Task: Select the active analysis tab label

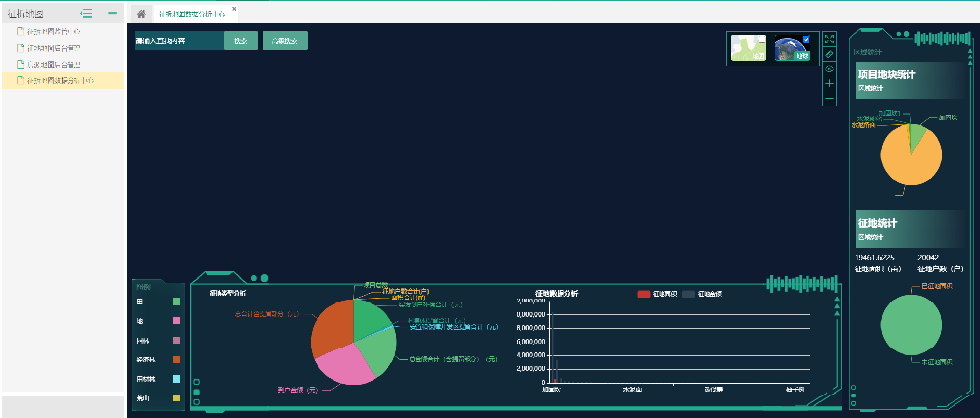Action: pyautogui.click(x=192, y=14)
